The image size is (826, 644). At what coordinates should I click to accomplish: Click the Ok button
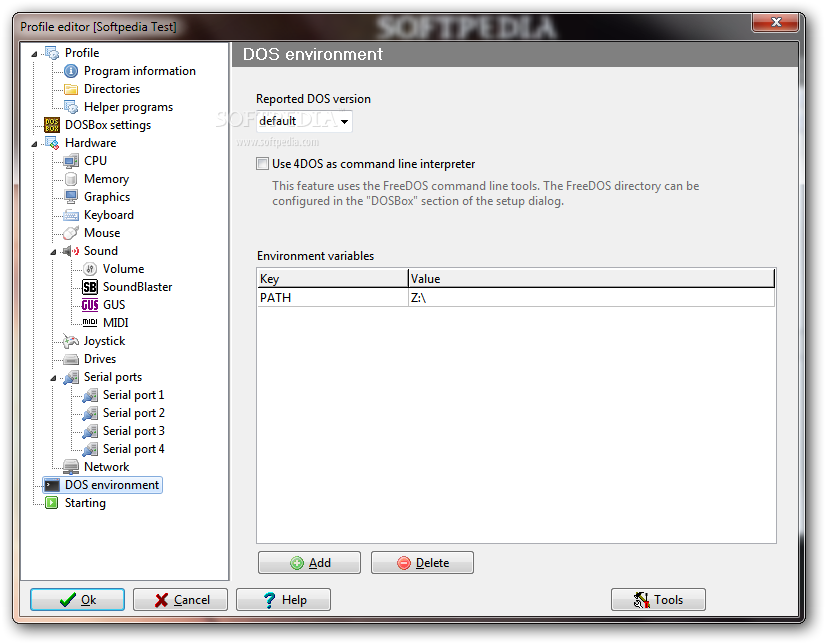point(77,600)
